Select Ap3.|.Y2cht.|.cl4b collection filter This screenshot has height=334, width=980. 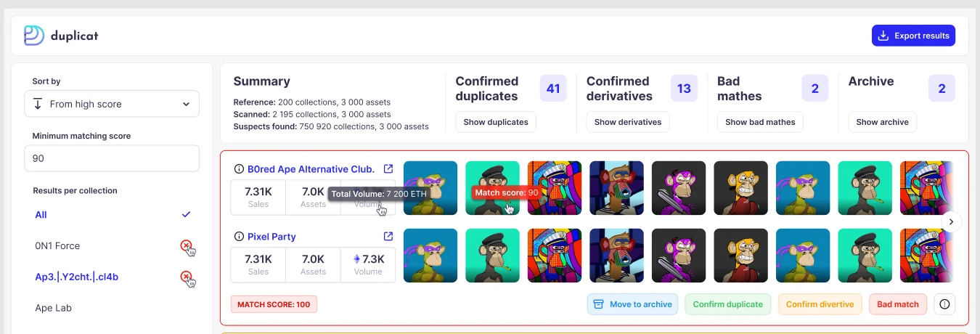click(x=77, y=277)
